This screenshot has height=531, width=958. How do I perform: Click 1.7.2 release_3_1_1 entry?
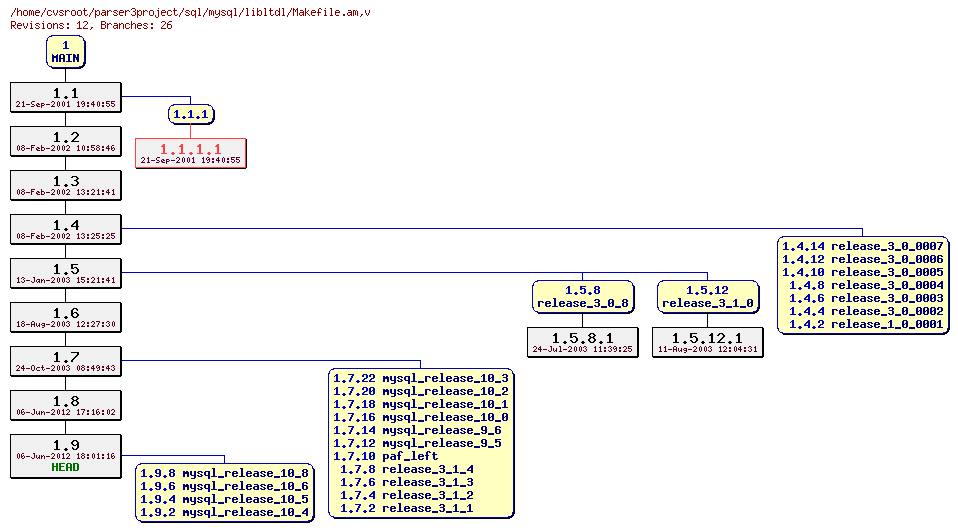point(407,508)
